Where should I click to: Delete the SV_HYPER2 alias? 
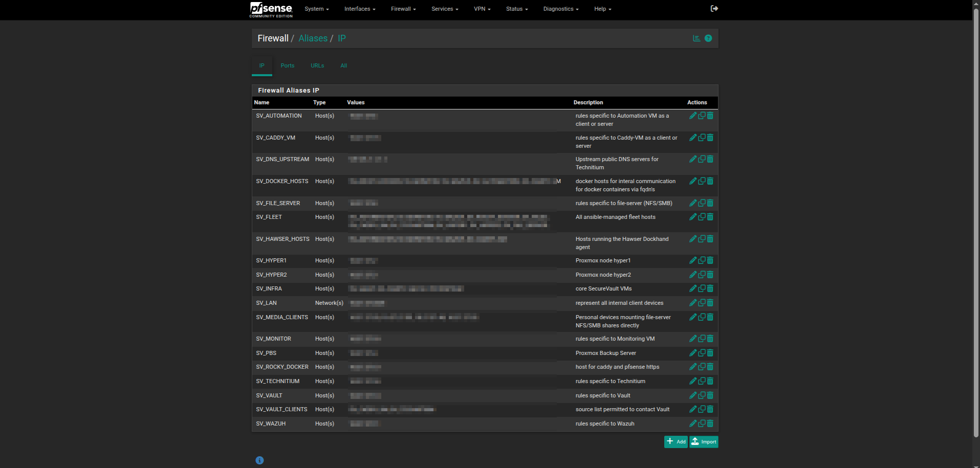[710, 275]
